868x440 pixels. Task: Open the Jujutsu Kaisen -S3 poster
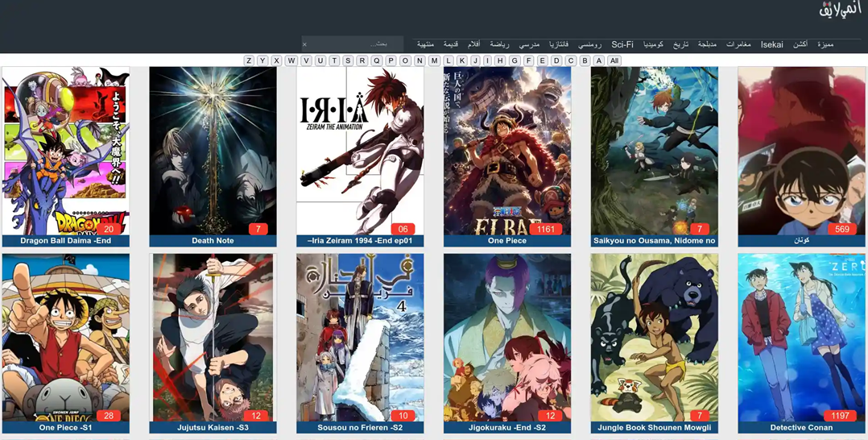213,338
